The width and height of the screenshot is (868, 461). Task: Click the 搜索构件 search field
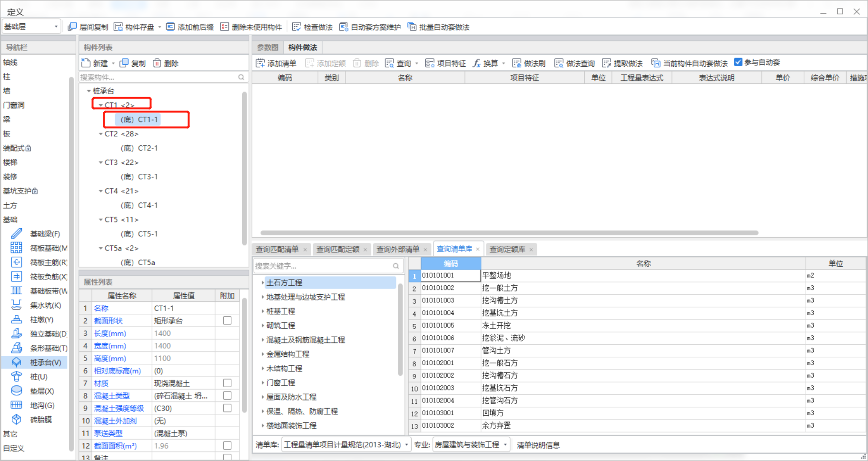[163, 77]
